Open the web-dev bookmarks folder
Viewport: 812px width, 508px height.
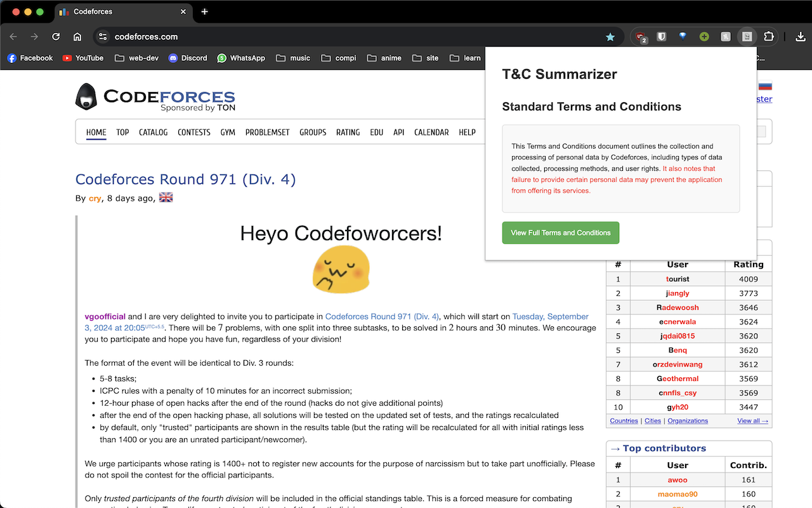coord(136,58)
